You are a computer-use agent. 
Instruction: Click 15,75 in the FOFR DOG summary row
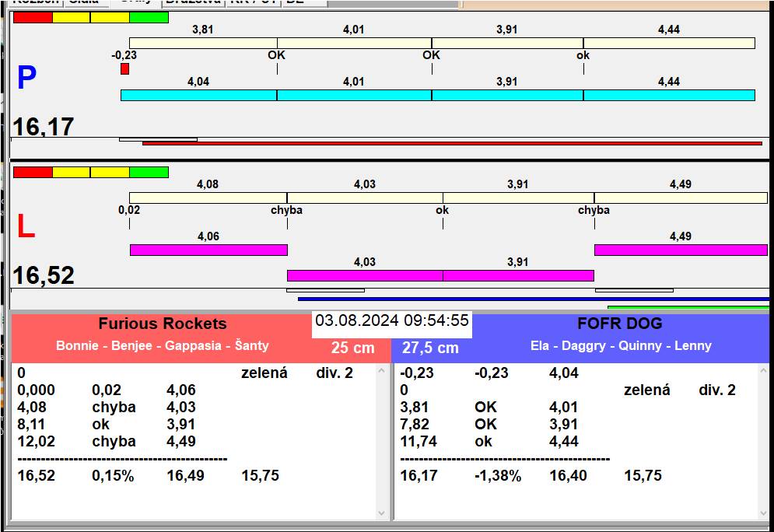643,476
